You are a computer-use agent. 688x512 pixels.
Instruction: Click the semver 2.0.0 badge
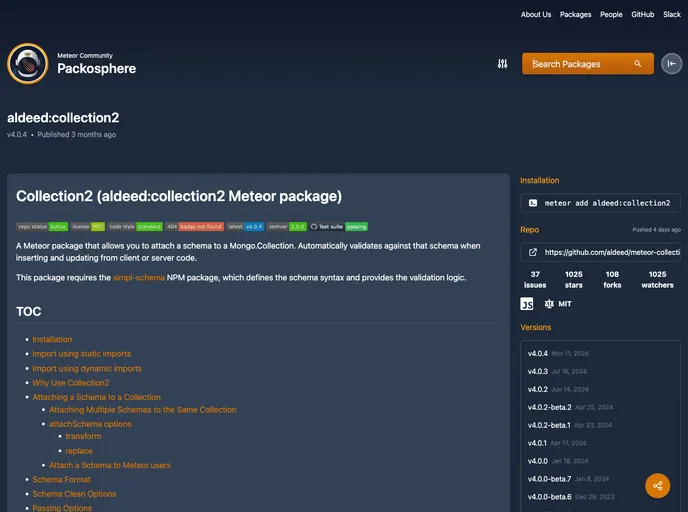click(287, 226)
